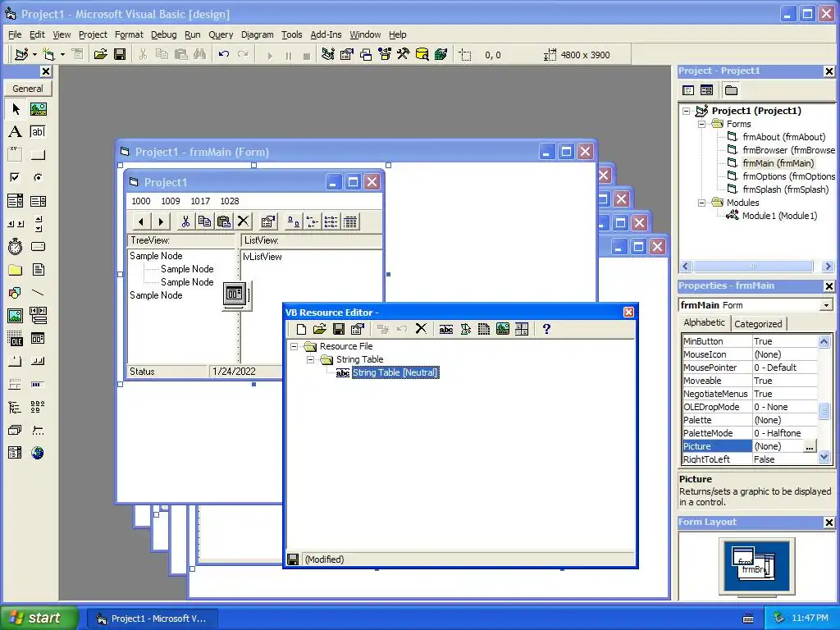Click the Moveable property row
Image resolution: width=840 pixels, height=630 pixels.
750,381
